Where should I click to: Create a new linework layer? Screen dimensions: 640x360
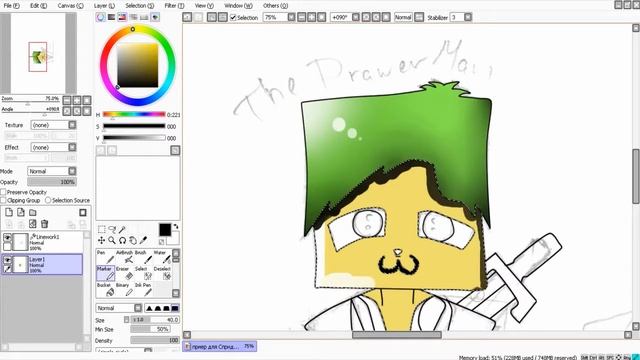(x=21, y=212)
